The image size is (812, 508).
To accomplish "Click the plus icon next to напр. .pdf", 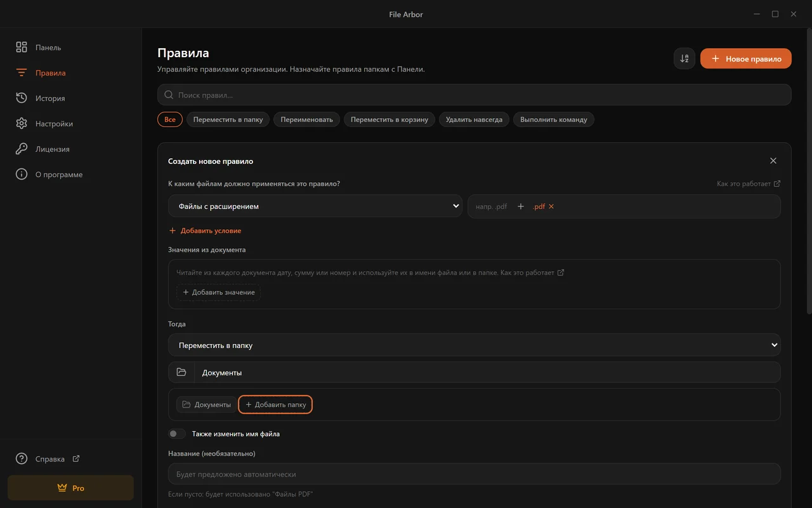I will pyautogui.click(x=521, y=206).
